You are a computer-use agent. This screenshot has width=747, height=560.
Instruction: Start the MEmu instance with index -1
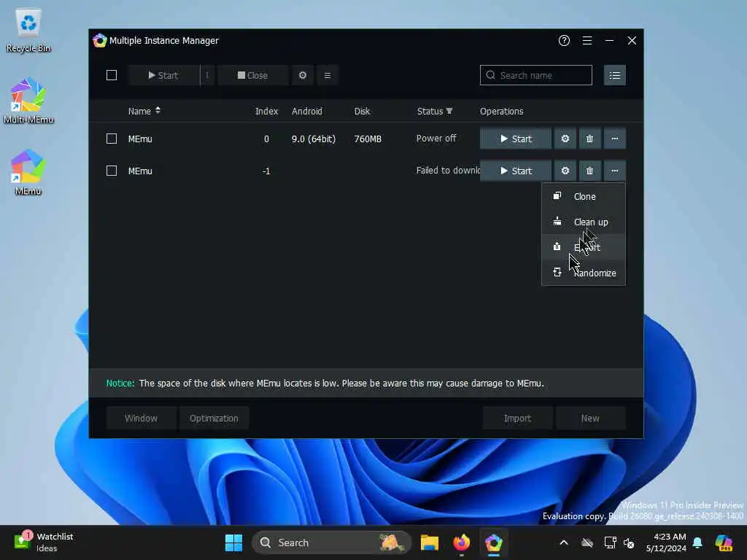click(516, 171)
